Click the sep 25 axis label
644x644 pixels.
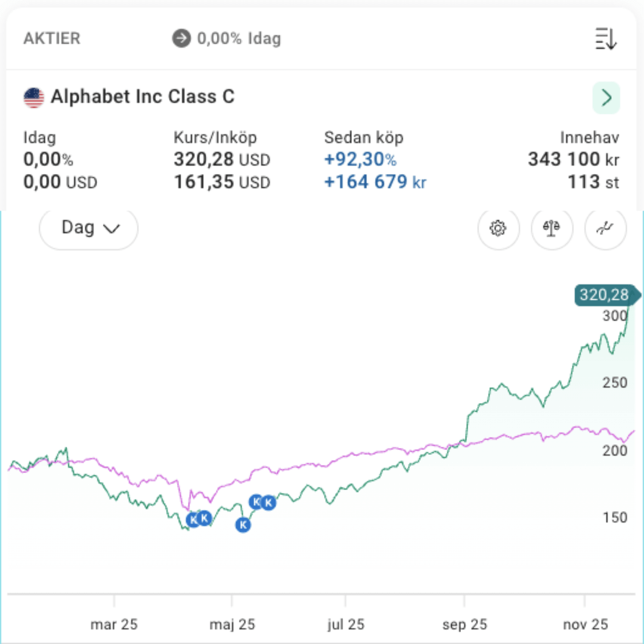[x=465, y=624]
